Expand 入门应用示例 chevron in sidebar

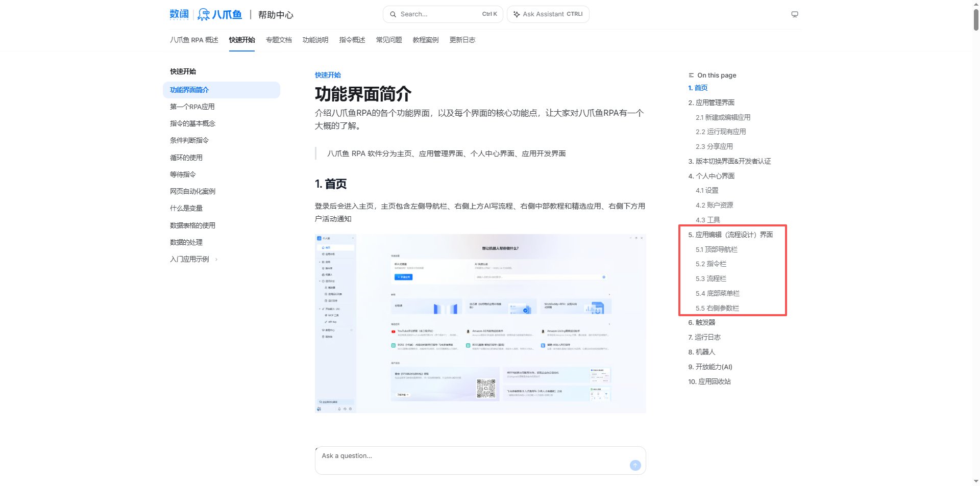click(x=216, y=260)
